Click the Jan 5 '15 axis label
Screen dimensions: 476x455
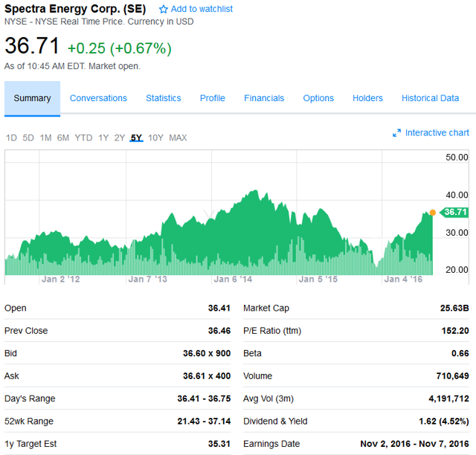(x=318, y=280)
